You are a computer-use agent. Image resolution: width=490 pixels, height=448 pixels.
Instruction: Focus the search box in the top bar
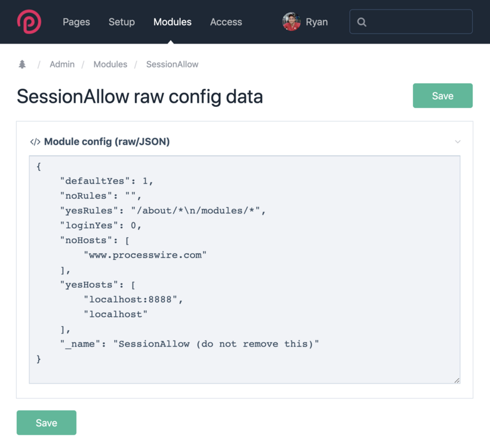pyautogui.click(x=418, y=22)
